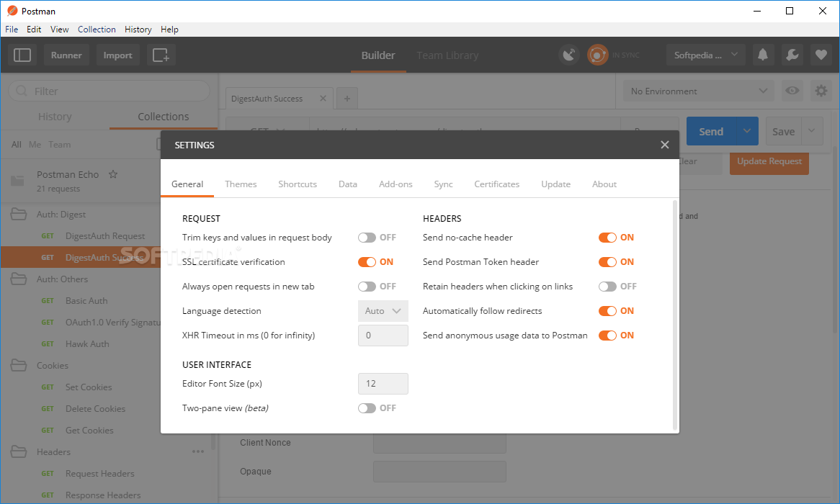
Task: Open No Environment dropdown
Action: click(699, 91)
